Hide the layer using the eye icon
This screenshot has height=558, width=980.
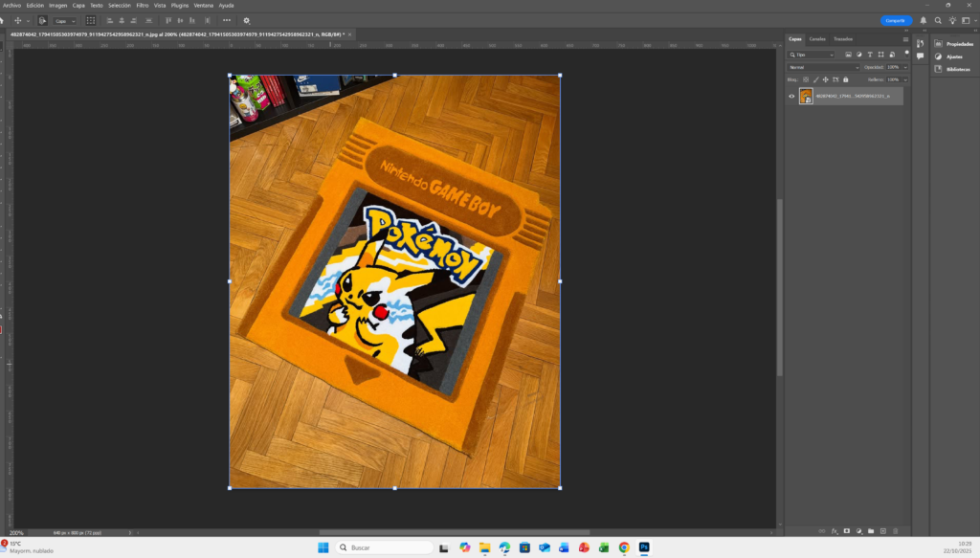(x=791, y=96)
